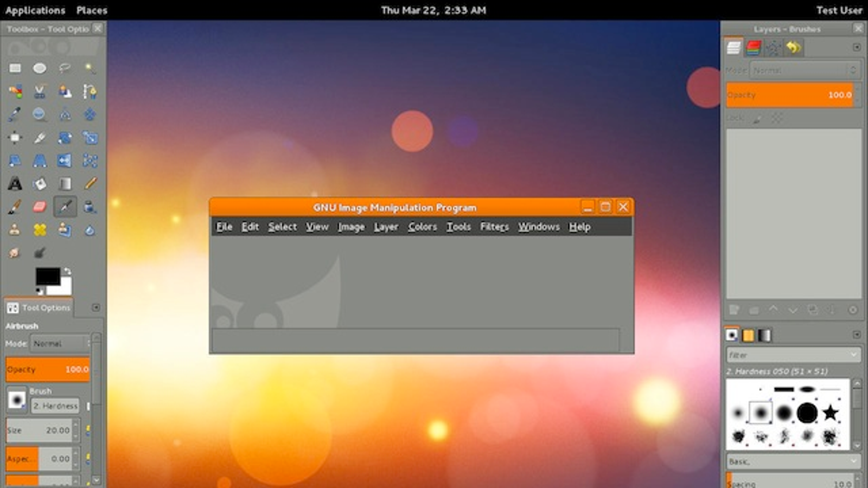Select the Perspective tool

point(40,160)
